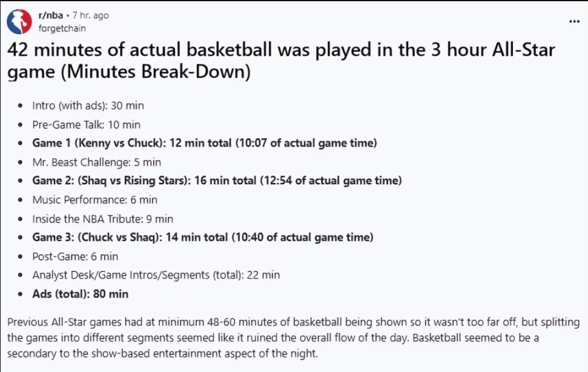Open the r/nba subreddit link

50,16
